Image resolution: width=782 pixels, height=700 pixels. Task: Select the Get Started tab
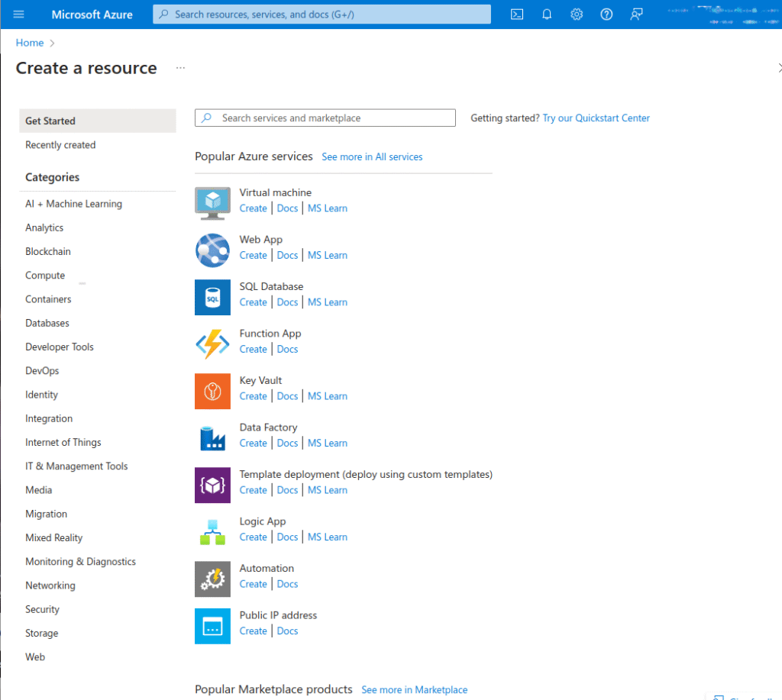click(x=98, y=121)
